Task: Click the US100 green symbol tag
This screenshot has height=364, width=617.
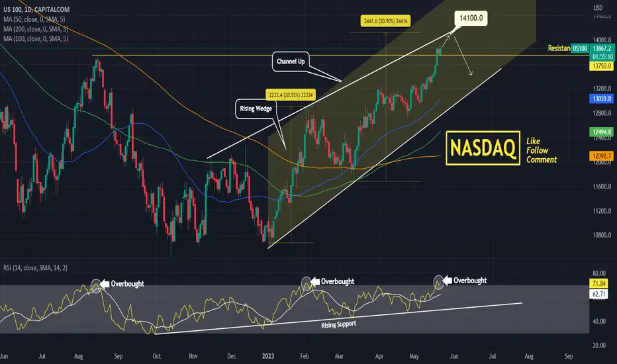Action: tap(580, 48)
